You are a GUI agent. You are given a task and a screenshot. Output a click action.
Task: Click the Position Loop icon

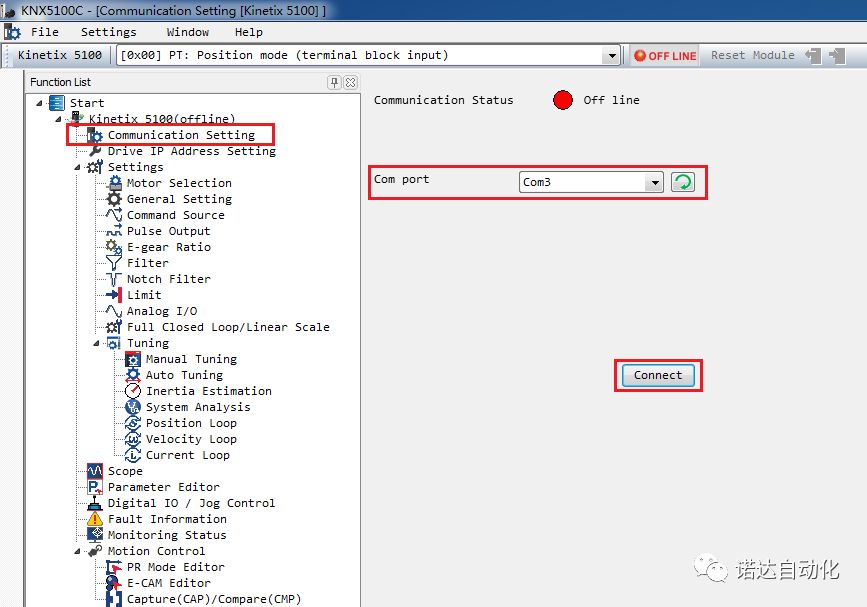(133, 423)
